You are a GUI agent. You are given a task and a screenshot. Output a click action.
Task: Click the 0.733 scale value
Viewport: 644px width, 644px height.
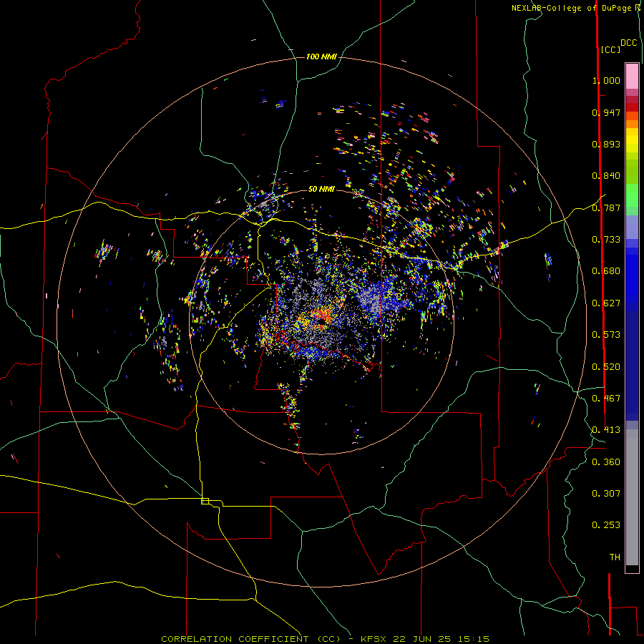tap(606, 240)
